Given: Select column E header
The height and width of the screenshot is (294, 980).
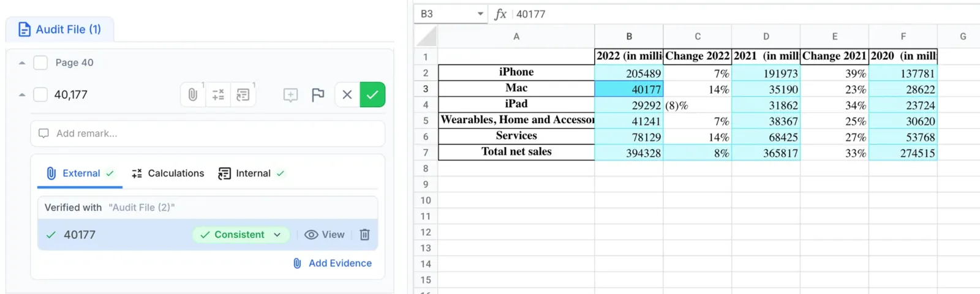Looking at the screenshot, I should (835, 36).
